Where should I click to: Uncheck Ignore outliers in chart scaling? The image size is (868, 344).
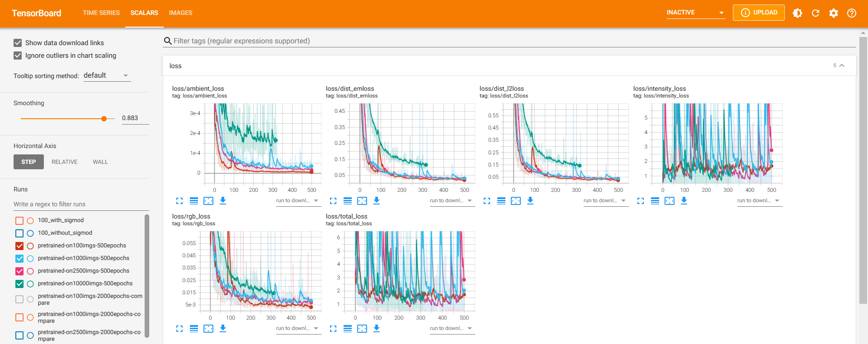click(x=18, y=56)
